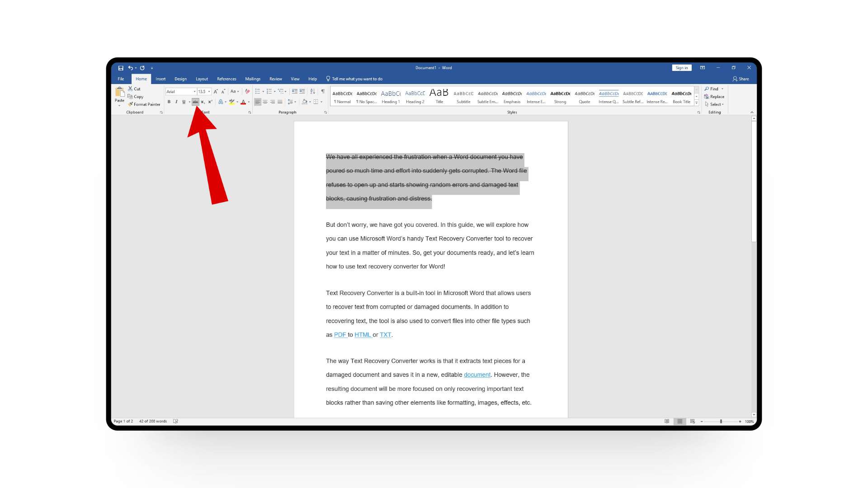This screenshot has width=868, height=488.
Task: Toggle italic formatting
Action: coord(176,102)
